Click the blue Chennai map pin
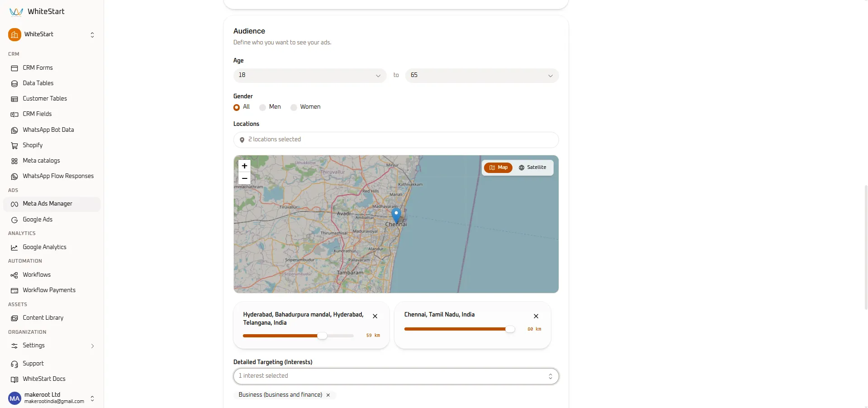868x408 pixels. (396, 216)
